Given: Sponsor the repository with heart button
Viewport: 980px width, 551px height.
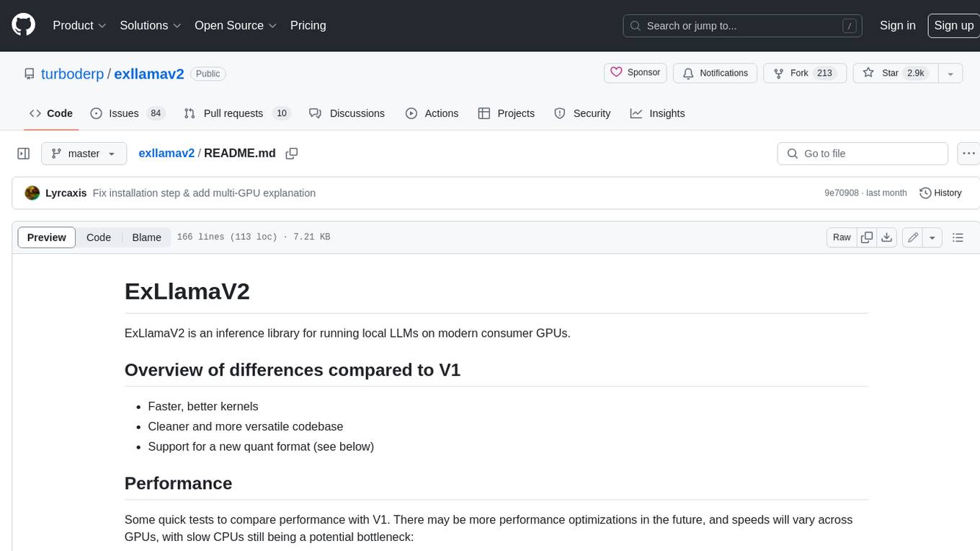Looking at the screenshot, I should pyautogui.click(x=636, y=73).
